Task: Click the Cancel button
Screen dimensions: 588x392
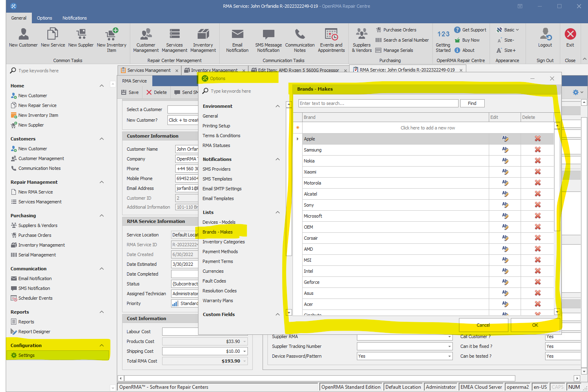Action: coord(483,325)
